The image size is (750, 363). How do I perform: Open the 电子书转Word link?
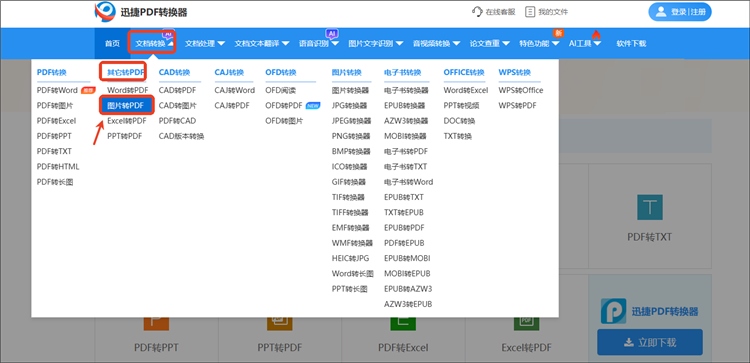pyautogui.click(x=408, y=182)
